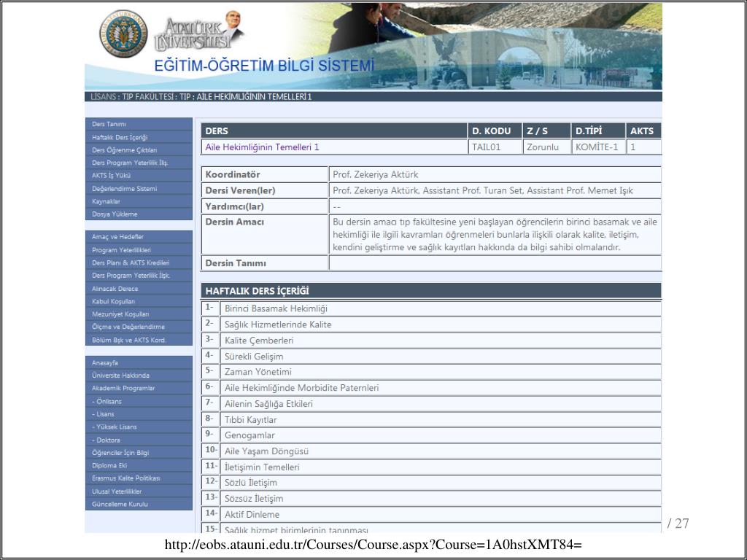Go to Ölçme ve Değerlendirme
Viewport: 747px width, 560px height.
(x=139, y=327)
